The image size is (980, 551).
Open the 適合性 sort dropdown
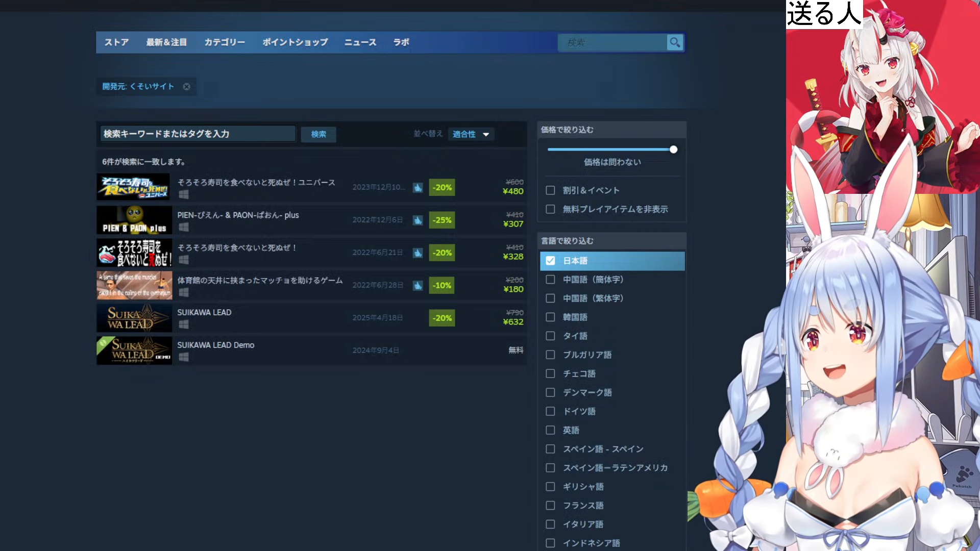click(471, 134)
